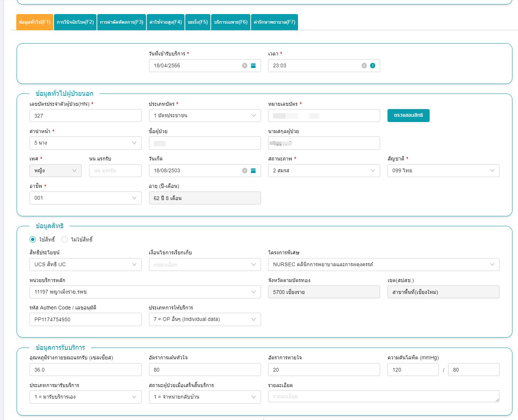The image size is (518, 420).
Task: Open the สถานะภาพ marital status dropdown
Action: point(373,170)
